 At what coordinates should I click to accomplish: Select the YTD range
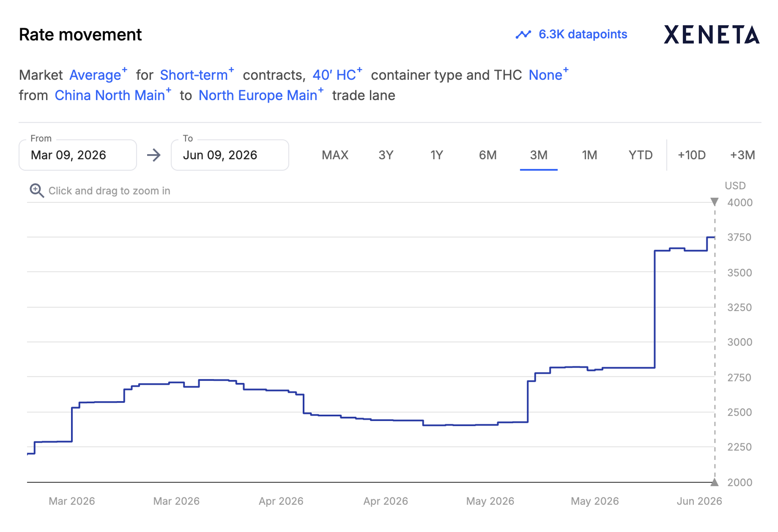click(641, 155)
